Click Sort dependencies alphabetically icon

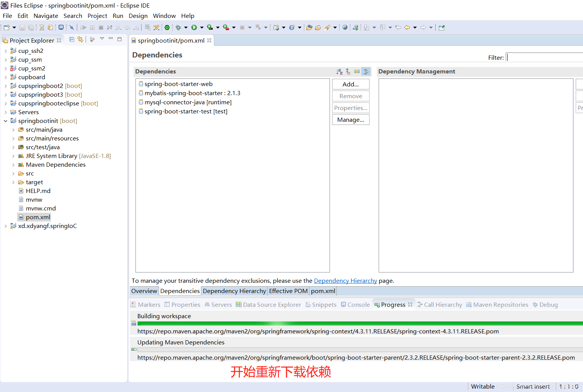339,72
